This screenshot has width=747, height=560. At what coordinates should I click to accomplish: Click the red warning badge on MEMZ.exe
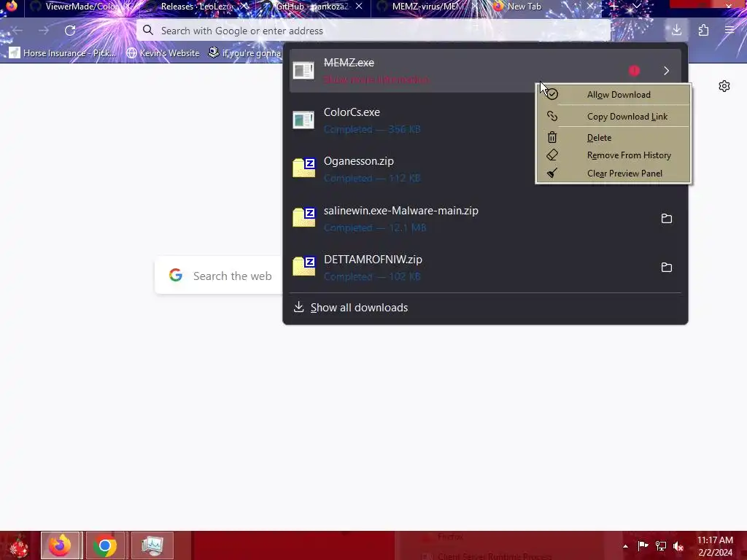point(634,71)
